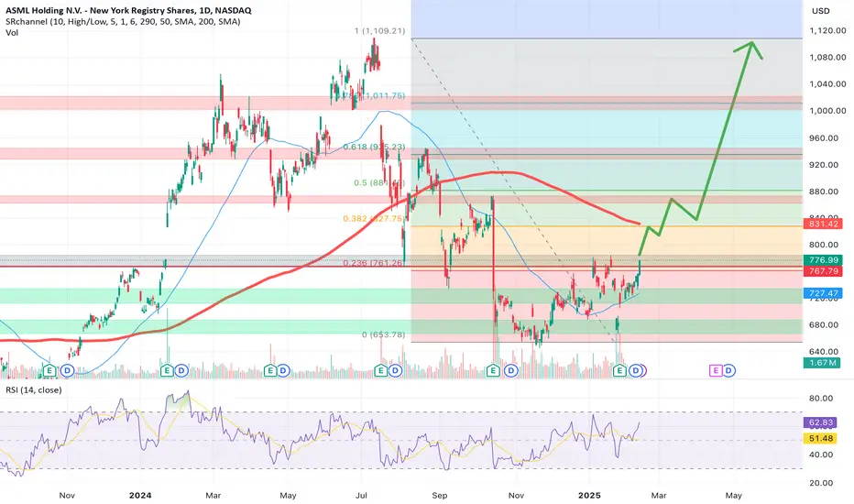The width and height of the screenshot is (854, 504).
Task: Select the Vol indicator legend
Action: point(12,33)
